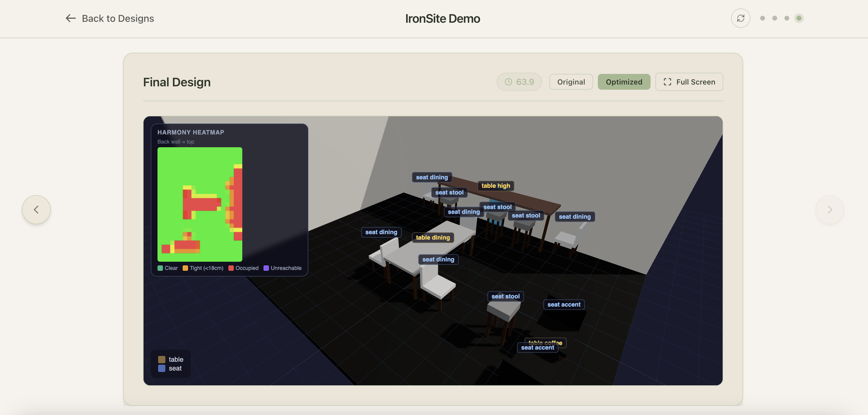The image size is (868, 415).
Task: Click the seat color swatch in legend
Action: (162, 368)
